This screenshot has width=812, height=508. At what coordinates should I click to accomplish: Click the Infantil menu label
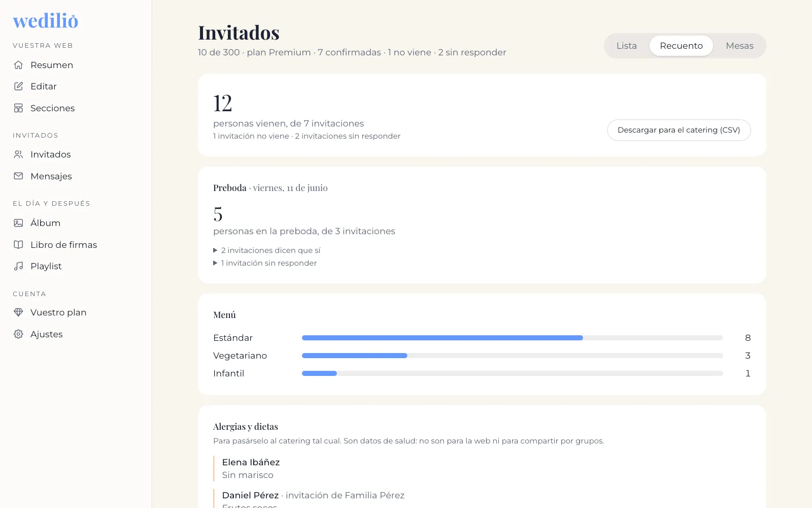click(x=229, y=373)
